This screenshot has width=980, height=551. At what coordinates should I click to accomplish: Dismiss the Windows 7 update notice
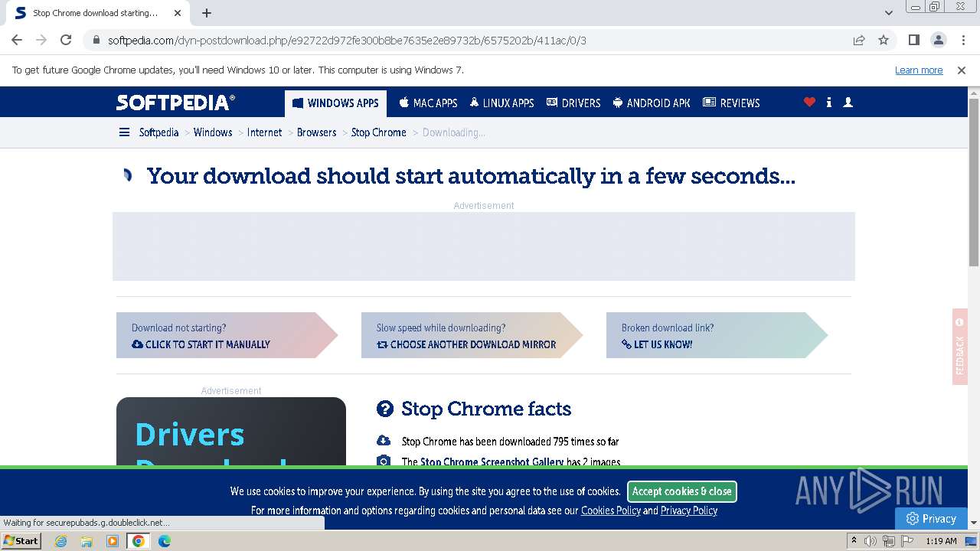[x=962, y=70]
